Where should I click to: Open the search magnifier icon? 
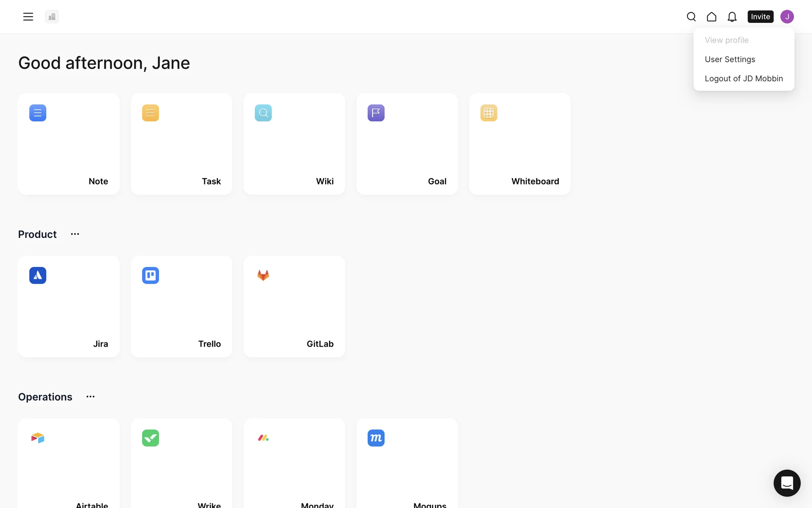coord(691,17)
